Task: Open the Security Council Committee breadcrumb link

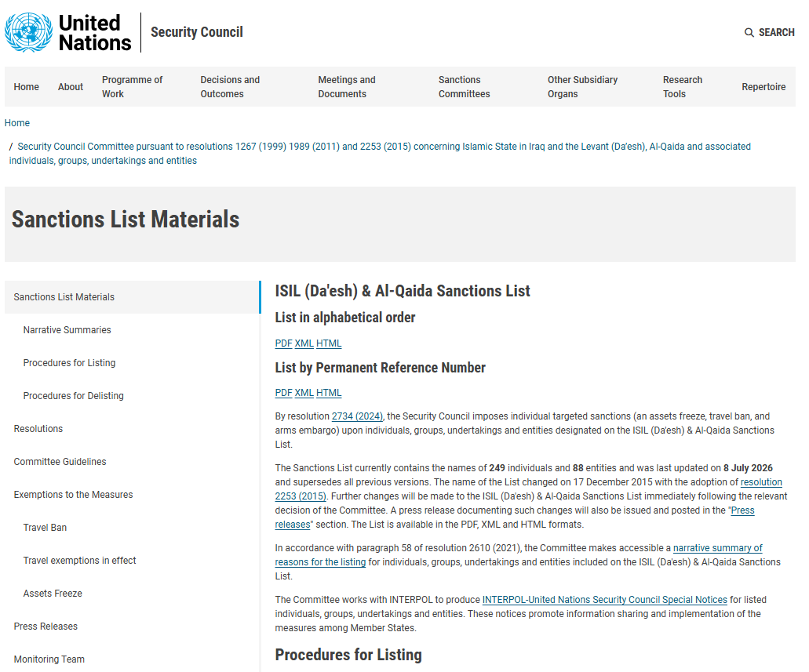Action: coord(380,153)
